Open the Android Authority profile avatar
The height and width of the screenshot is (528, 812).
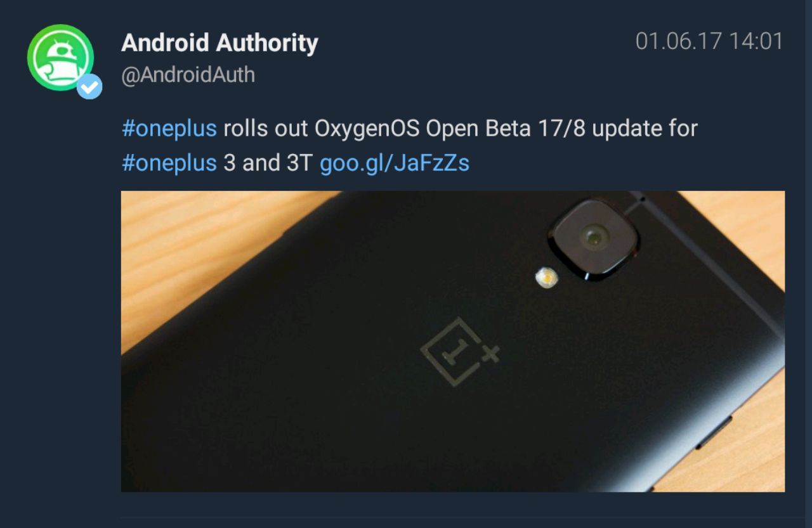click(60, 58)
